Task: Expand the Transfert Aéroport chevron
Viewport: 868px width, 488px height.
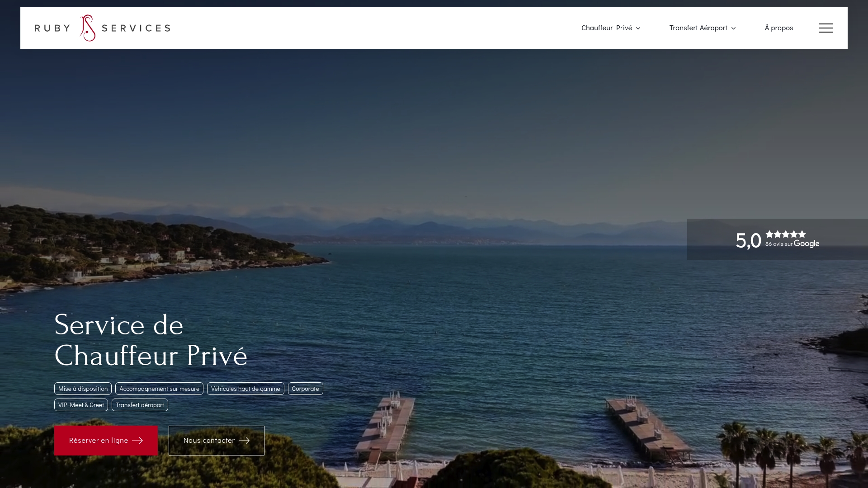Action: 733,28
